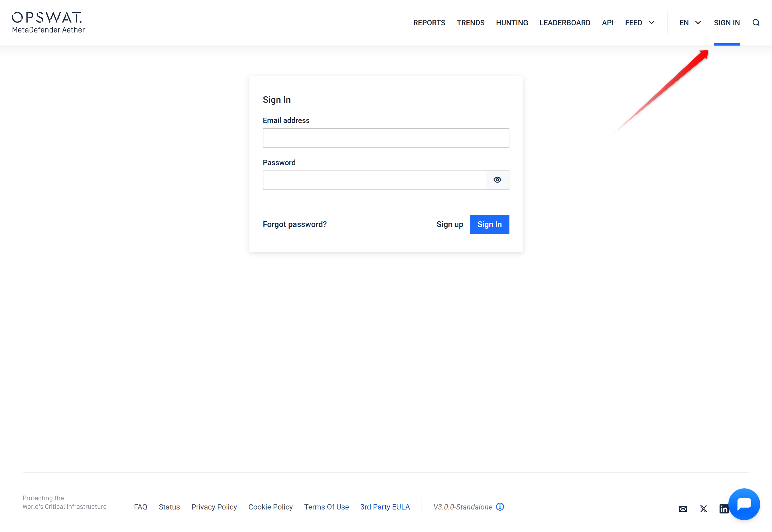Click inside the Password field
Viewport: 772px width, 532px height.
click(374, 180)
